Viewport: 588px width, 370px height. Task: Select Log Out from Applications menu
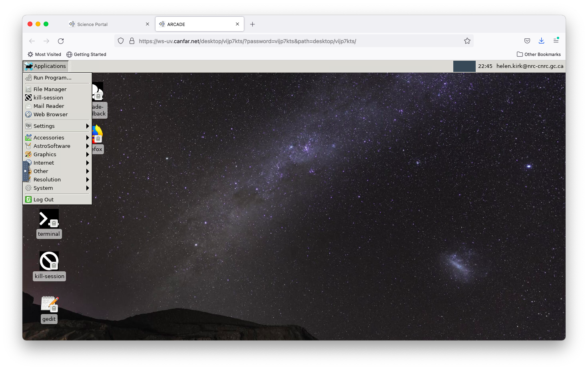(x=57, y=199)
